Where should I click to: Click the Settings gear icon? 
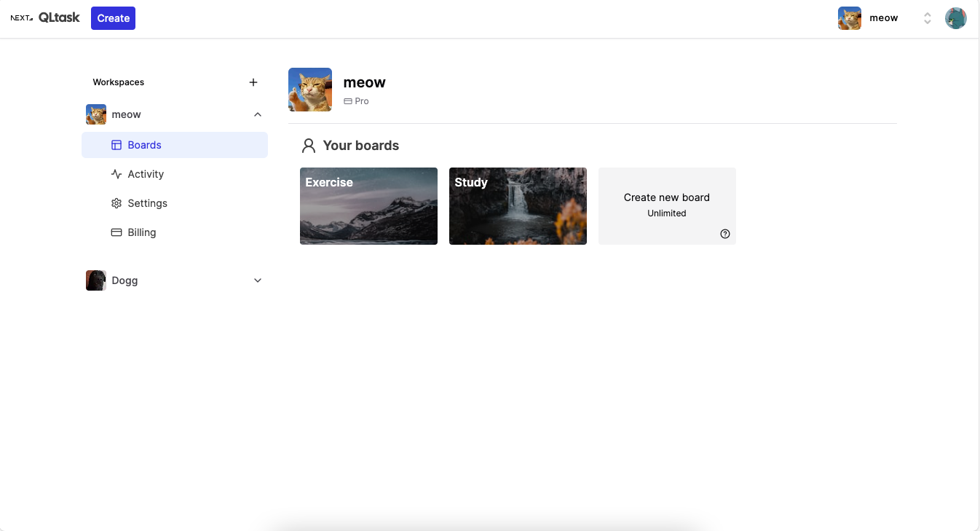pos(116,203)
